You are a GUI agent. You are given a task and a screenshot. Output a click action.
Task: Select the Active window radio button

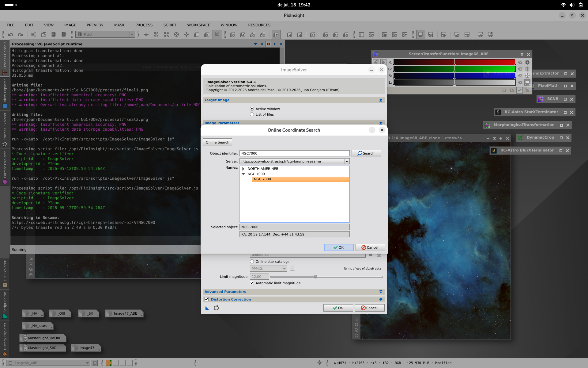[252, 109]
